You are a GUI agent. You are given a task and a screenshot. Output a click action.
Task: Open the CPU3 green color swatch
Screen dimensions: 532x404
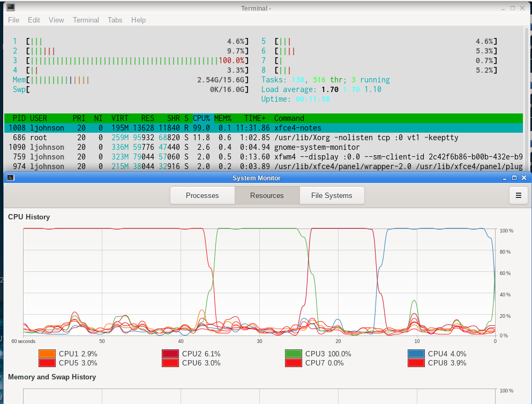(x=294, y=354)
